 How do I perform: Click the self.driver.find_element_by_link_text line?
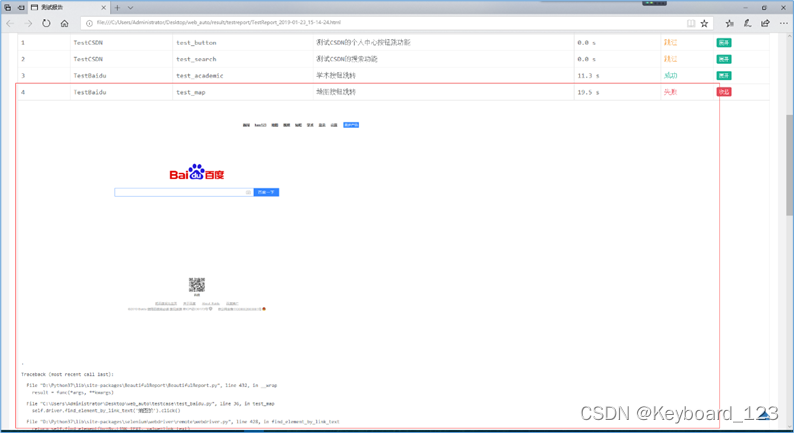105,411
